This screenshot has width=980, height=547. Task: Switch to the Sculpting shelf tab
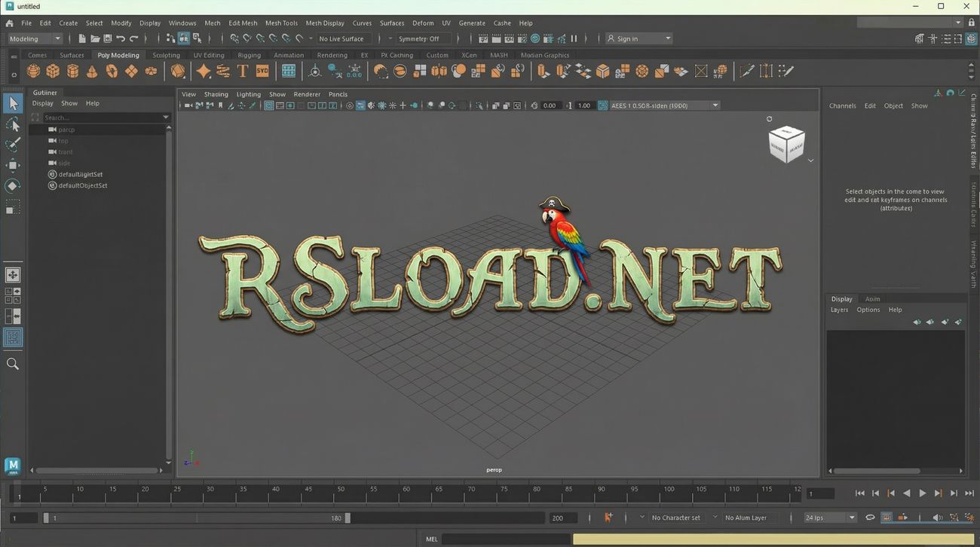click(166, 55)
